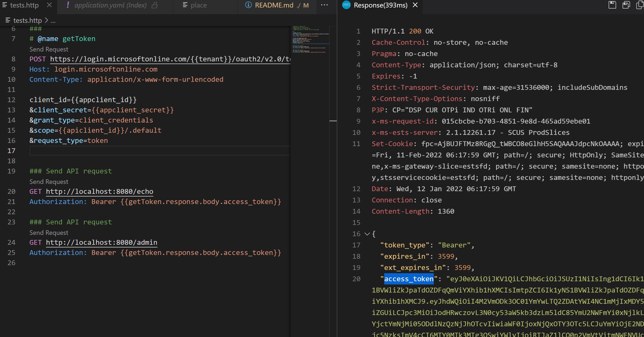
Task: Click the 'Cache-Control: no-store, no-cache' header
Action: tap(440, 42)
